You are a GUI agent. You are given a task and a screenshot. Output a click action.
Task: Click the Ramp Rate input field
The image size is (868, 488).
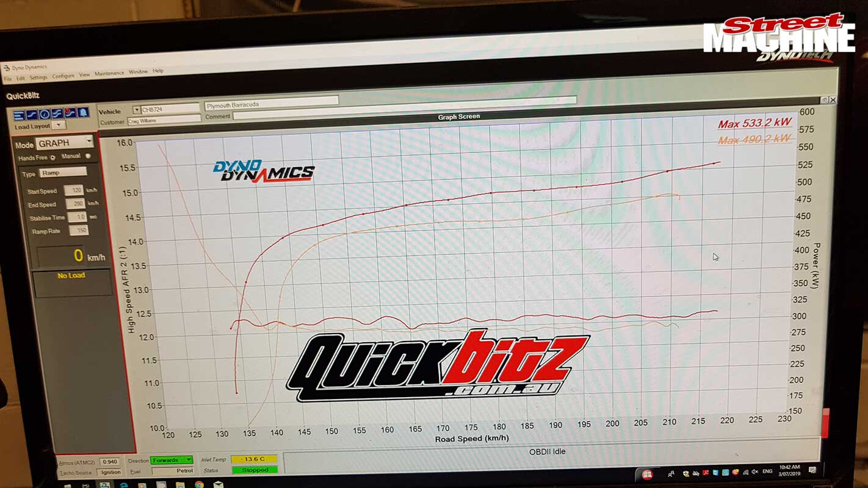click(x=79, y=231)
